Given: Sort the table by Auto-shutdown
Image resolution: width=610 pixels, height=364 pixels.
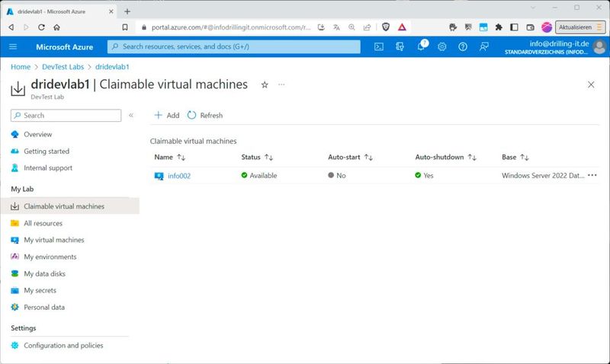Looking at the screenshot, I should pos(445,157).
